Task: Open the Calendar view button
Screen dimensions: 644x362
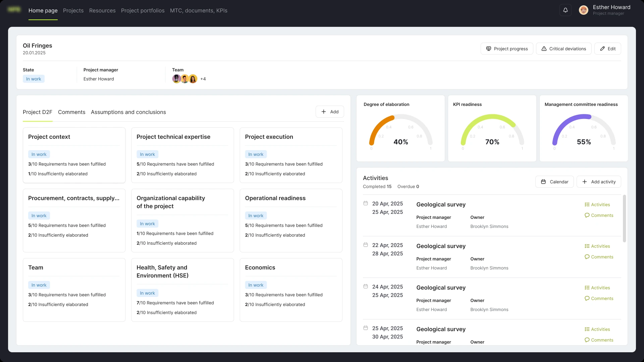Action: tap(554, 182)
